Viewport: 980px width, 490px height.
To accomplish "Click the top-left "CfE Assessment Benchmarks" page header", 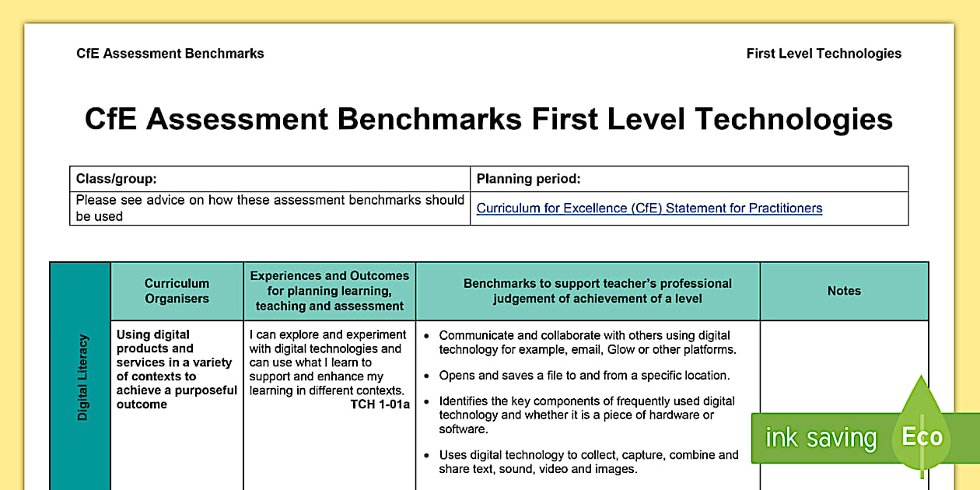I will (170, 54).
